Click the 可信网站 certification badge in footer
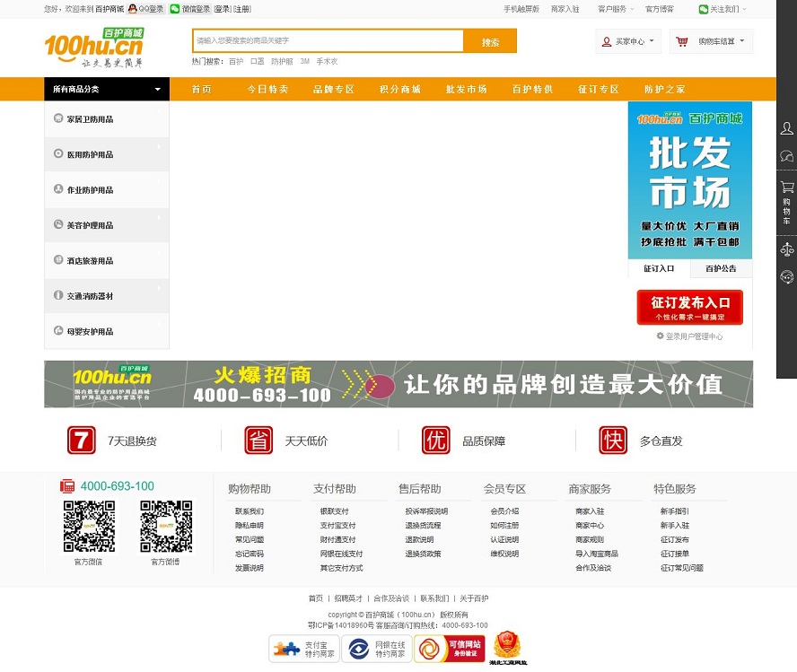 (x=449, y=648)
